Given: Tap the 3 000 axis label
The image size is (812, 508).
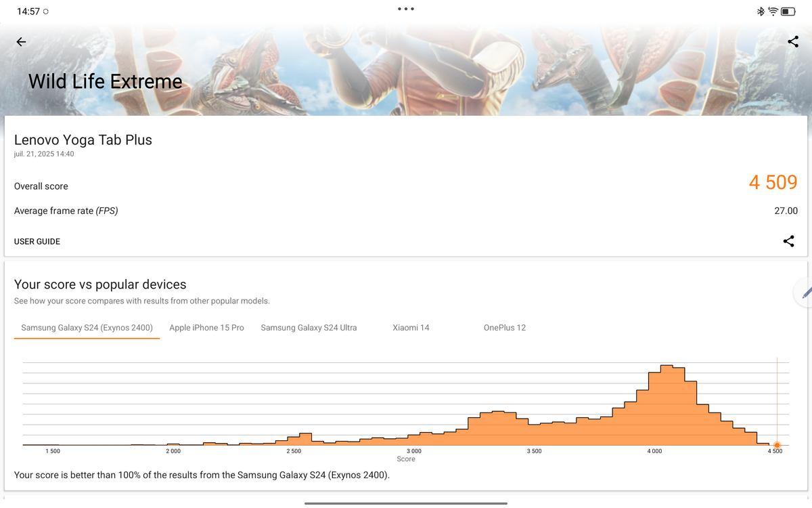Looking at the screenshot, I should click(x=414, y=451).
